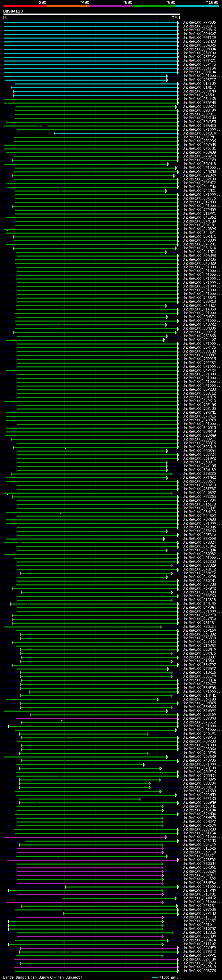This screenshot has height=980, width=222.
Task: Select the UniRef100_A4I689 label
Action: tap(199, 792)
